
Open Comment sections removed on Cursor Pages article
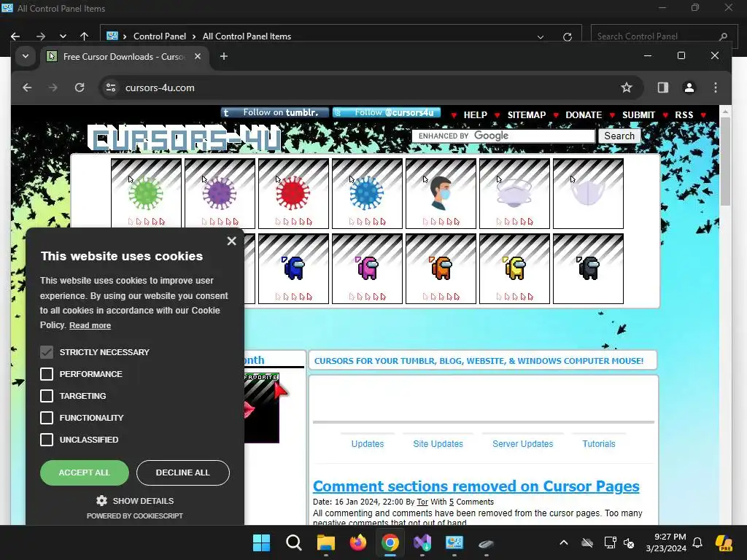click(x=476, y=486)
